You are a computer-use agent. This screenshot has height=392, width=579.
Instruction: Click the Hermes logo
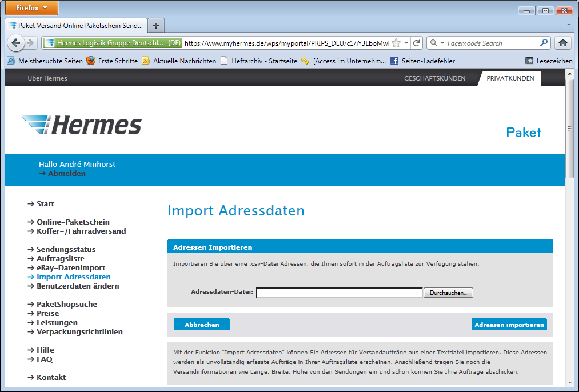pyautogui.click(x=82, y=125)
